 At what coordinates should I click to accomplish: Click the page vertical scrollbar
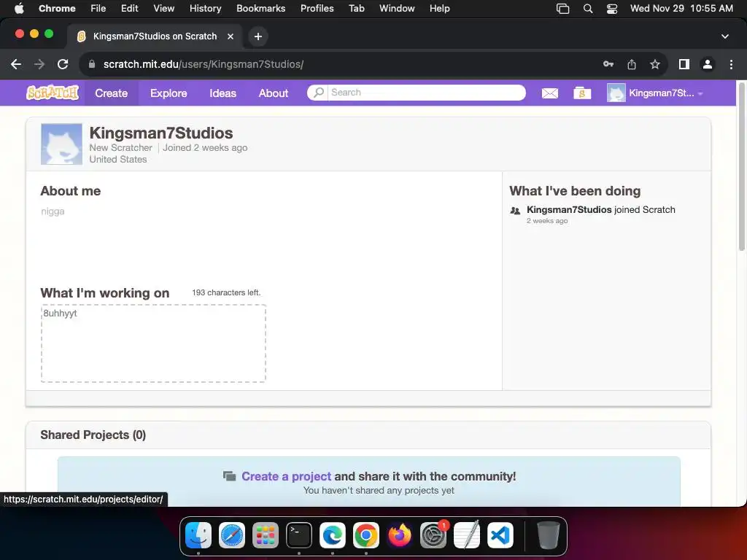coord(741,166)
